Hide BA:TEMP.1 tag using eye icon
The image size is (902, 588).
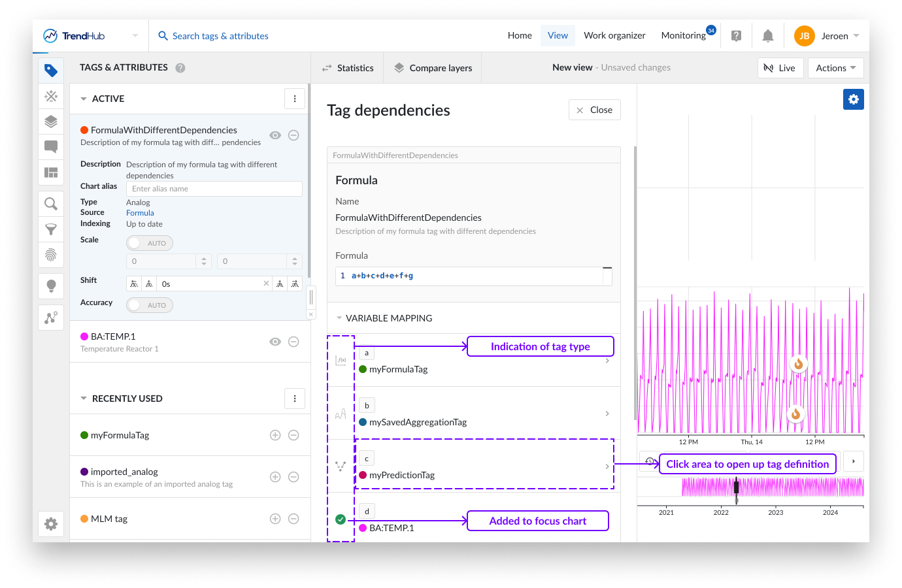pyautogui.click(x=275, y=342)
